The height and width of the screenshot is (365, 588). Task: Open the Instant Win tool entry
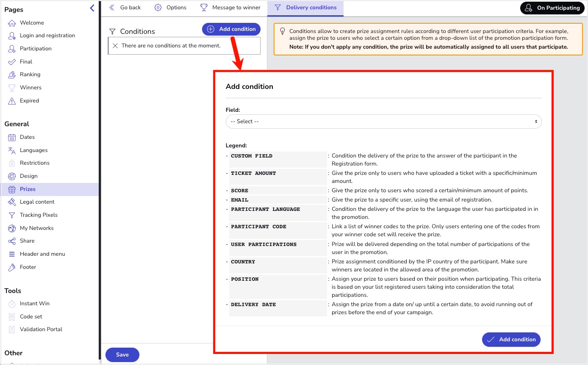(35, 304)
